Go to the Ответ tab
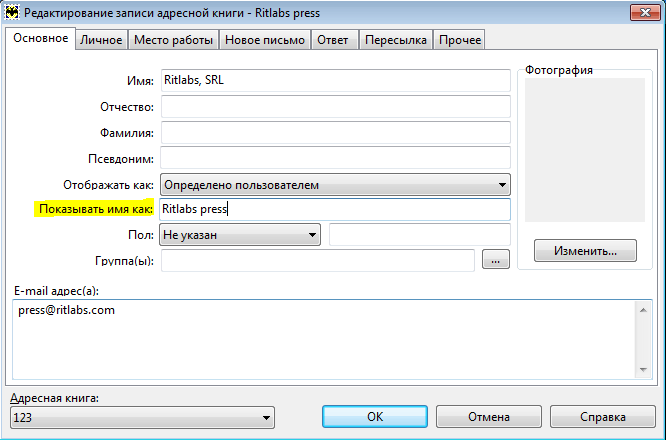This screenshot has height=440, width=666. click(x=333, y=40)
